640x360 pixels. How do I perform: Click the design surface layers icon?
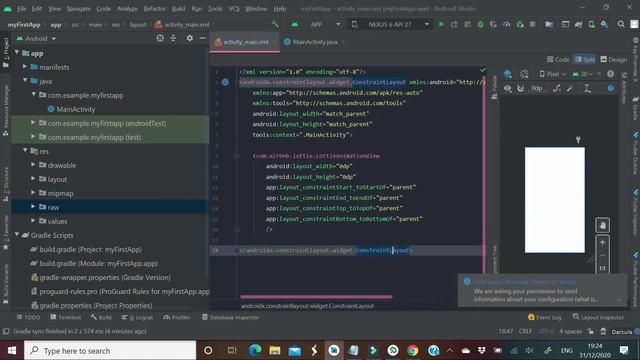click(507, 74)
